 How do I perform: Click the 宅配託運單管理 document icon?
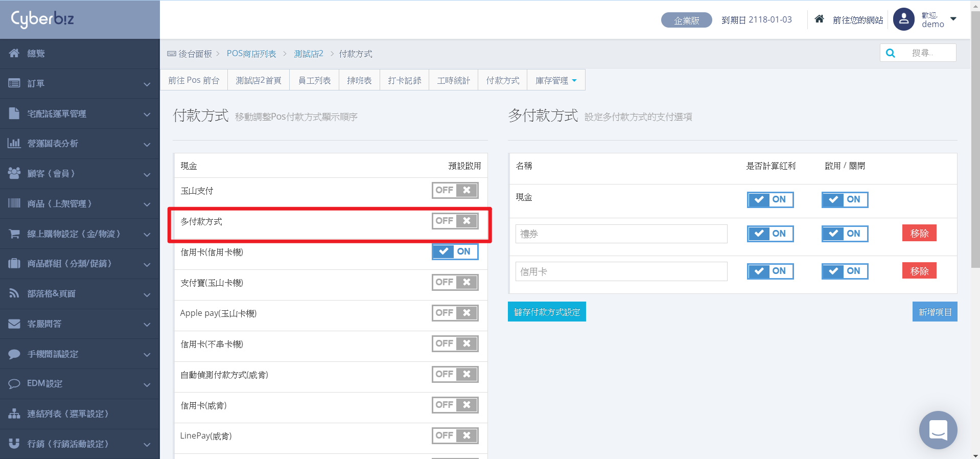tap(14, 113)
